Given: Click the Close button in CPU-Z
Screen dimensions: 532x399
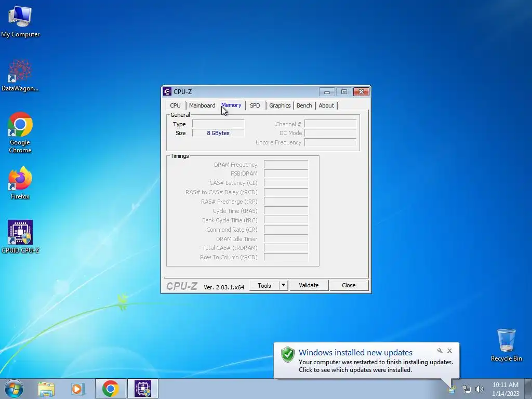Looking at the screenshot, I should click(349, 285).
